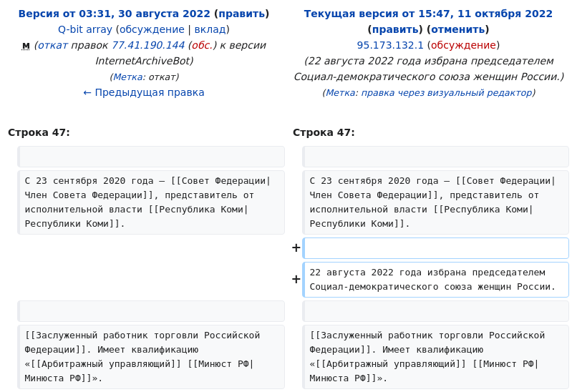Open the version from 03:31, 30 августа 2022
The image size is (572, 392).
[114, 14]
